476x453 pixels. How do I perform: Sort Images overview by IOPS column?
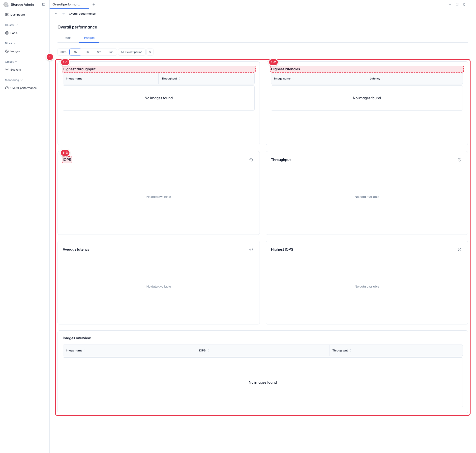coord(204,350)
